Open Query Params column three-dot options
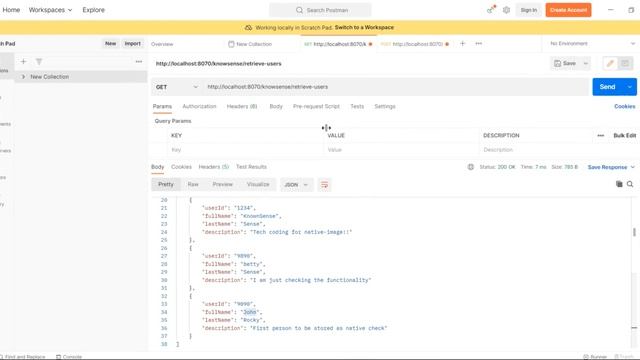This screenshot has width=640, height=360. pyautogui.click(x=600, y=136)
